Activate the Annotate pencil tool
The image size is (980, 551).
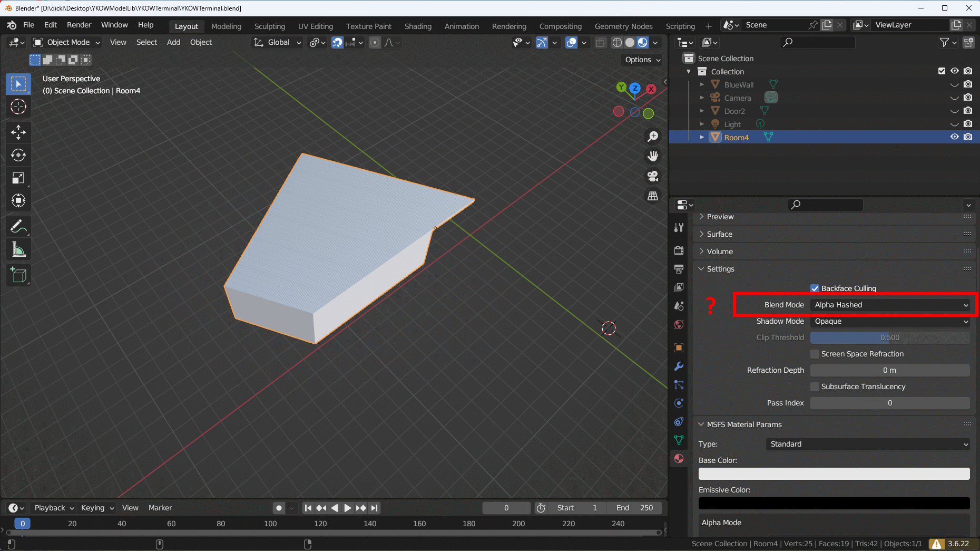pos(18,227)
